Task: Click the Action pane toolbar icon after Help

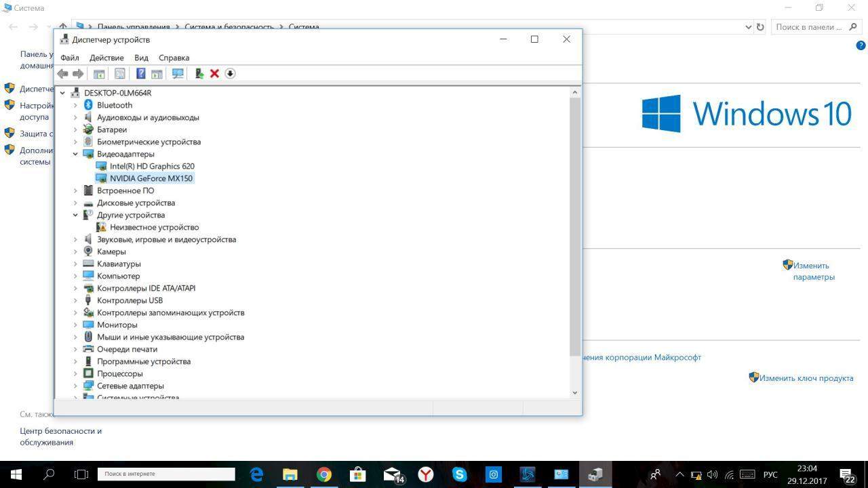Action: [157, 73]
